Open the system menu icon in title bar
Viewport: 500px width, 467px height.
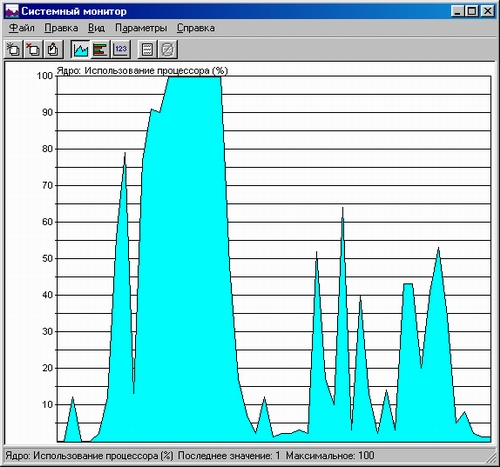click(12, 11)
